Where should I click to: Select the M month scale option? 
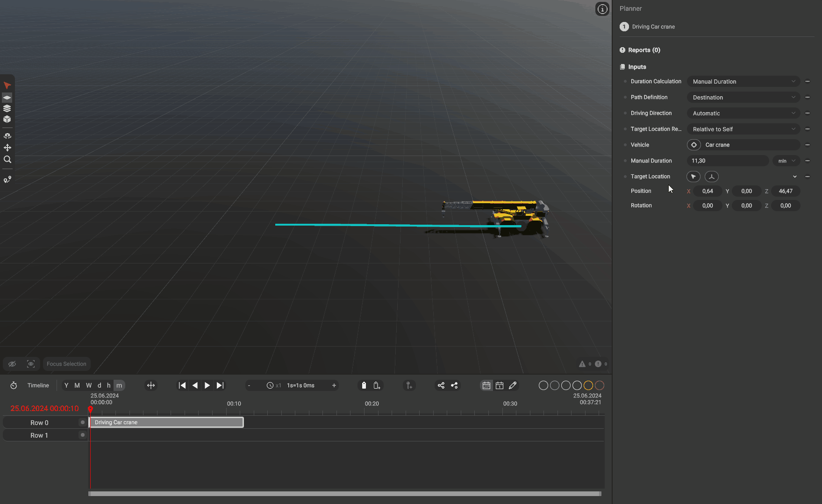tap(77, 385)
